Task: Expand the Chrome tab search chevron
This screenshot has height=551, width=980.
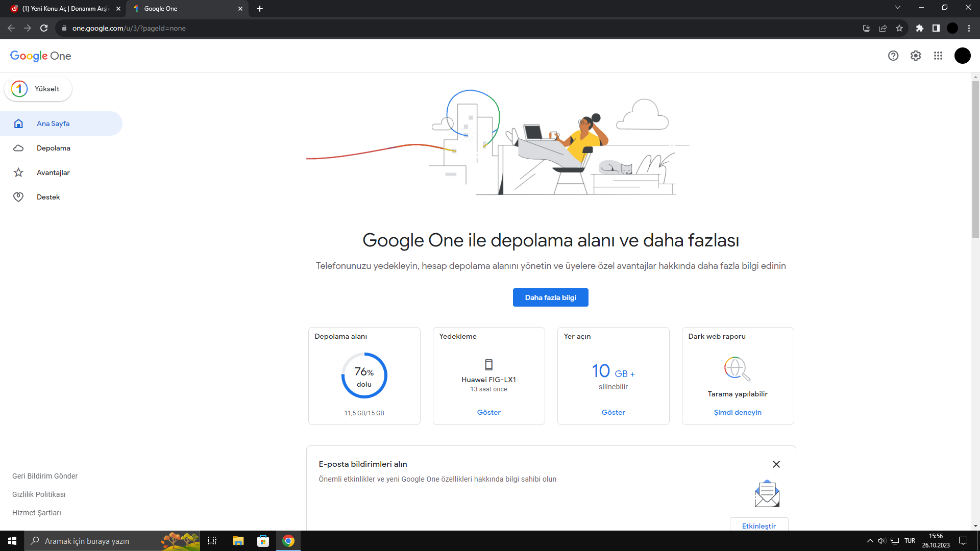Action: click(x=898, y=8)
